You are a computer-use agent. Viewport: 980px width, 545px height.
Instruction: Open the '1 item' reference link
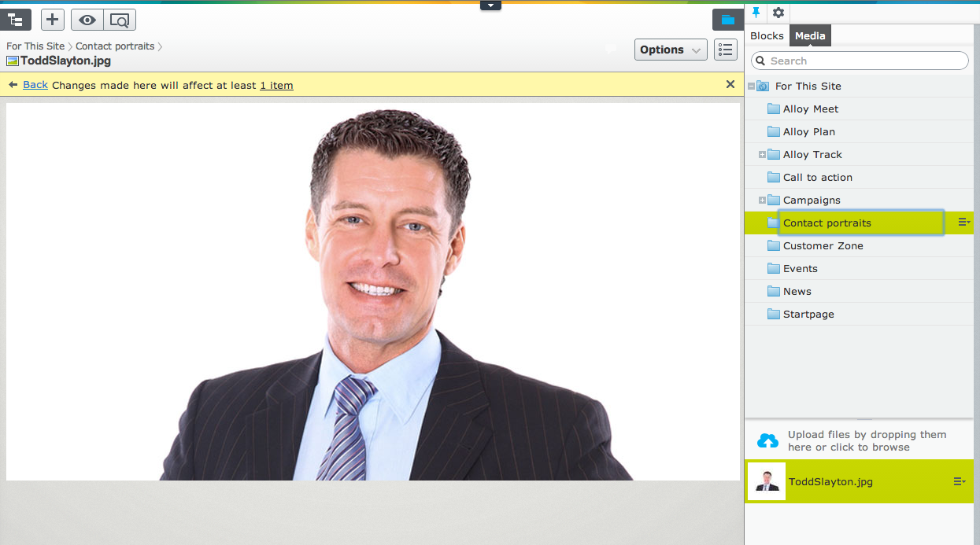tap(276, 85)
